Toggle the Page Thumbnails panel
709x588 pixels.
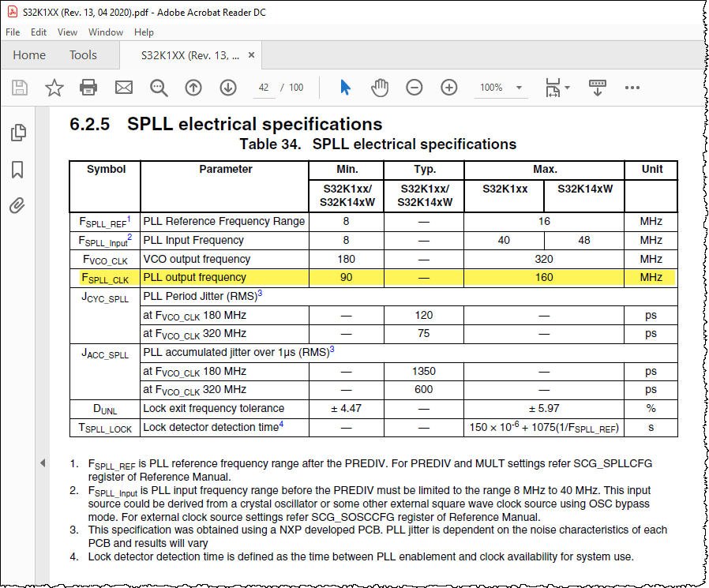[x=17, y=132]
